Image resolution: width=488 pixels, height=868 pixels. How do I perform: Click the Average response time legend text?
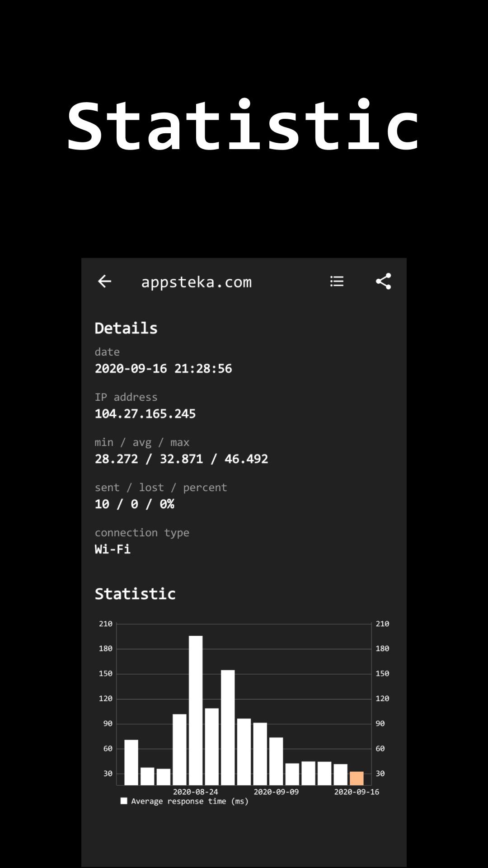[190, 801]
